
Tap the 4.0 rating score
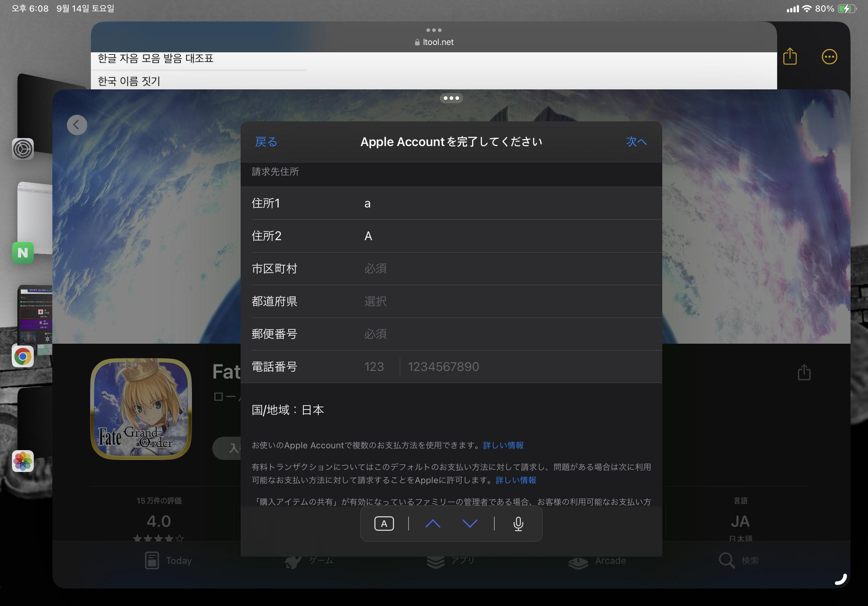[159, 521]
